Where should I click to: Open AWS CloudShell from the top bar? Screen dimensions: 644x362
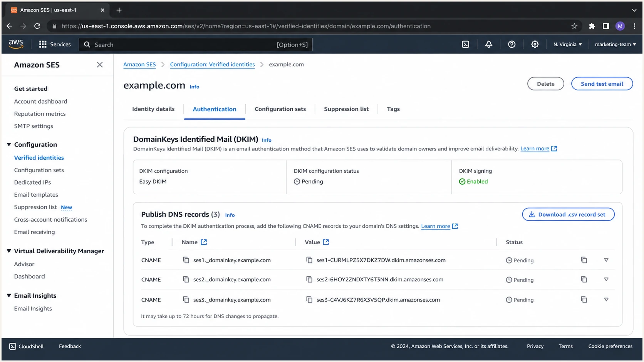[x=466, y=44]
